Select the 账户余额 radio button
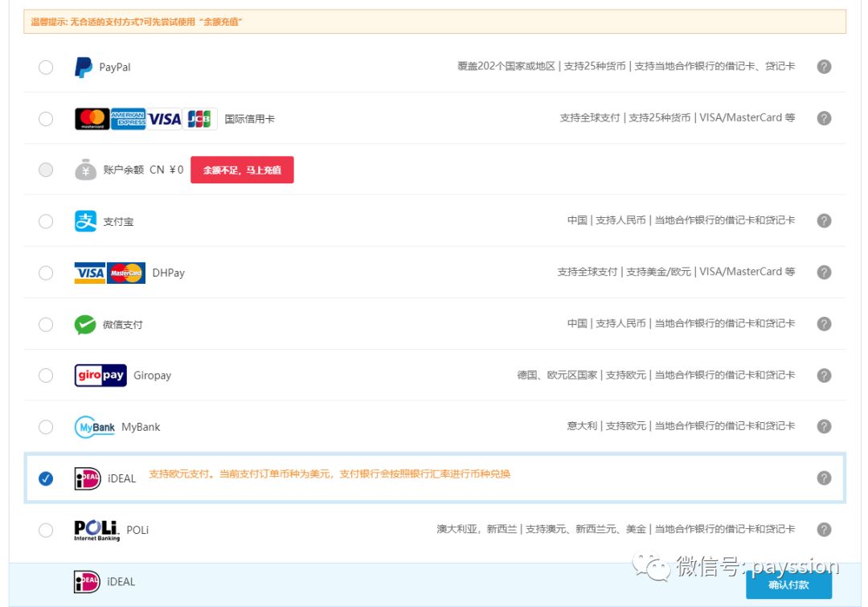The height and width of the screenshot is (607, 868). point(46,170)
